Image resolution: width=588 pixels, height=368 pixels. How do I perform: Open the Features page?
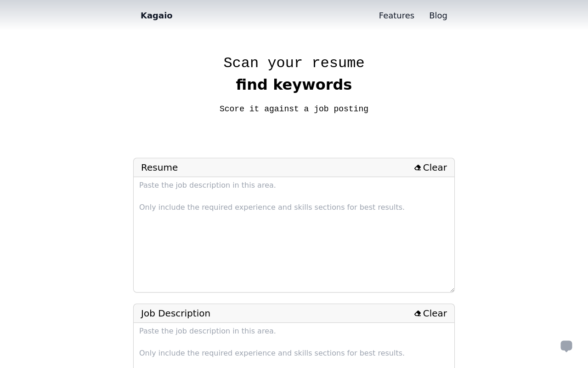[396, 16]
